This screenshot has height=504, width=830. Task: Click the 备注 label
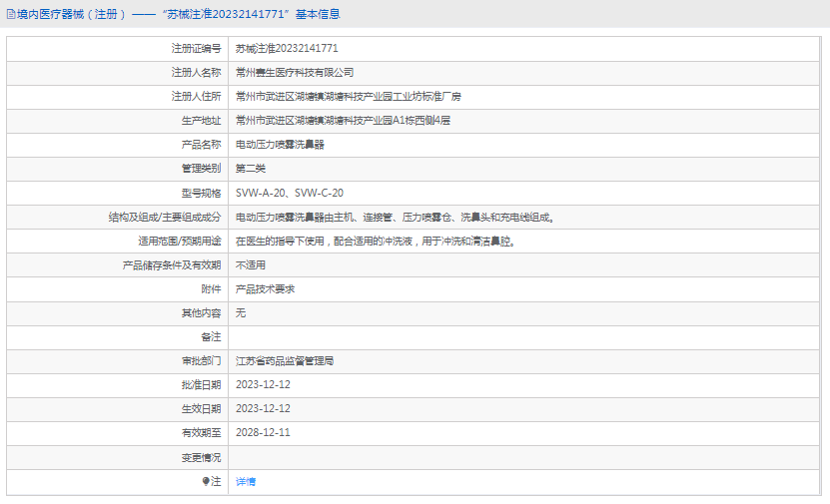tap(211, 337)
